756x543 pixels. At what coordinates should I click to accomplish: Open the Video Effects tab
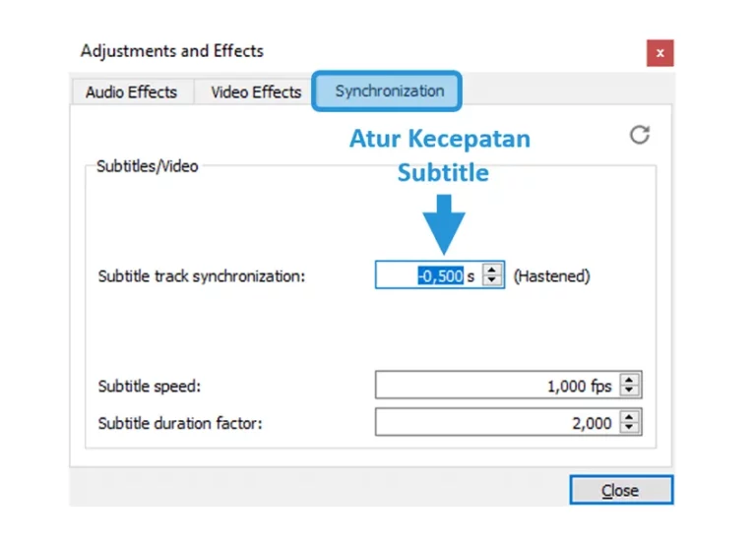[256, 92]
